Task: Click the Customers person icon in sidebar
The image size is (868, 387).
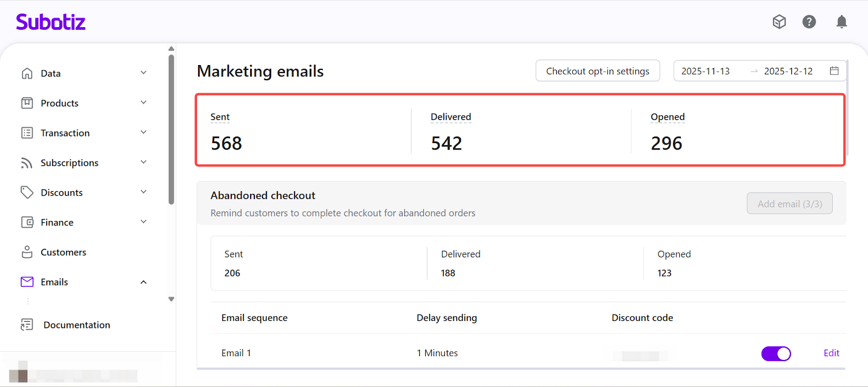Action: tap(27, 252)
